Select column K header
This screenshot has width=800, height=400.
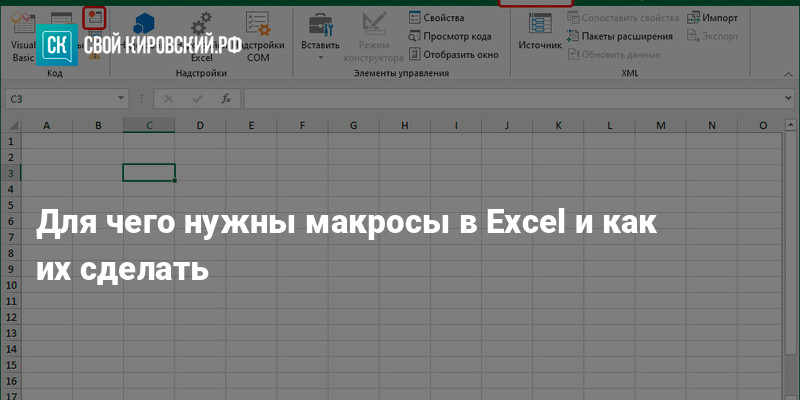[558, 126]
